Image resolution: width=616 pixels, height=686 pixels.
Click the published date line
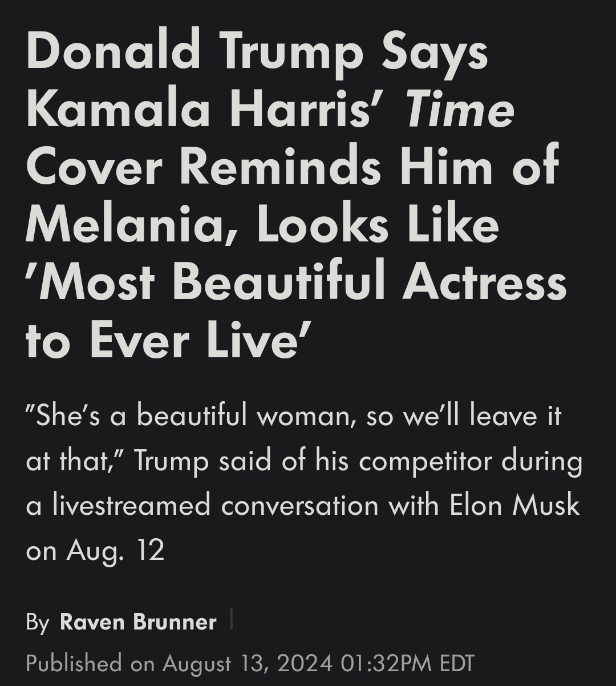250,663
